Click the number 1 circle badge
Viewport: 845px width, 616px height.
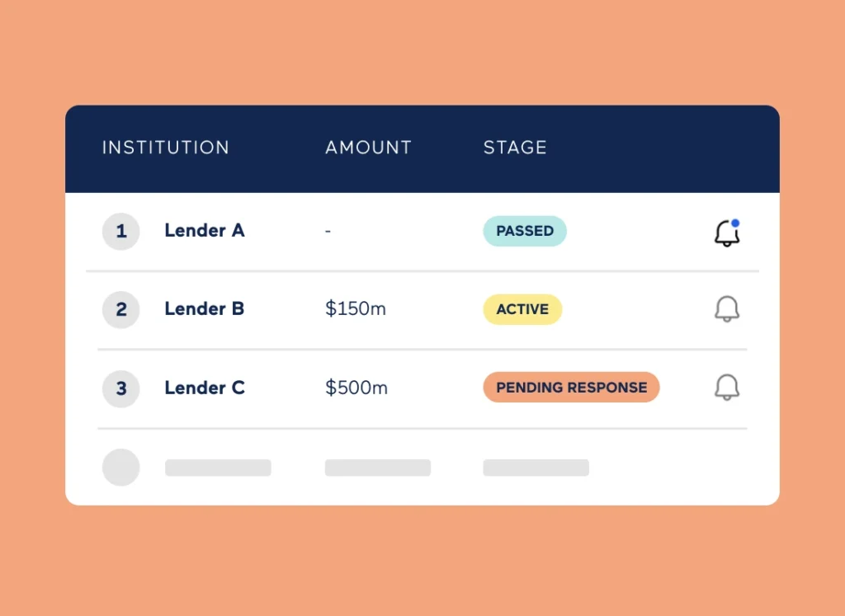[121, 232]
